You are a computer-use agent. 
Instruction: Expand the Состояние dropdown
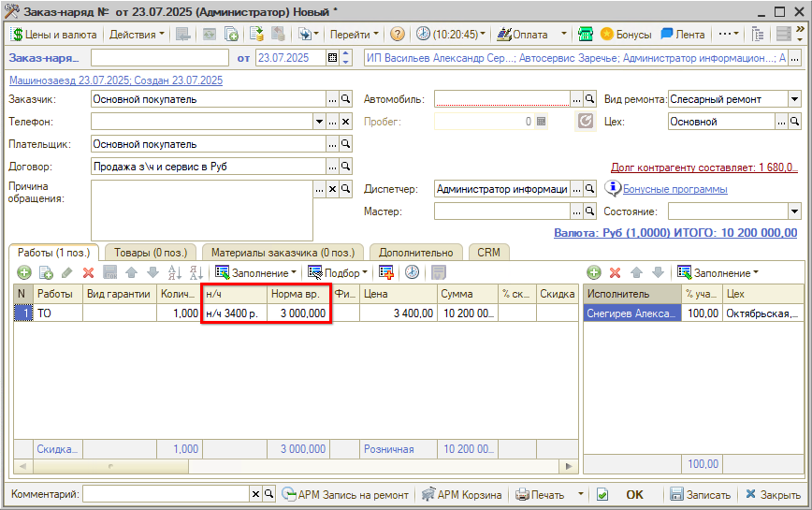(794, 211)
